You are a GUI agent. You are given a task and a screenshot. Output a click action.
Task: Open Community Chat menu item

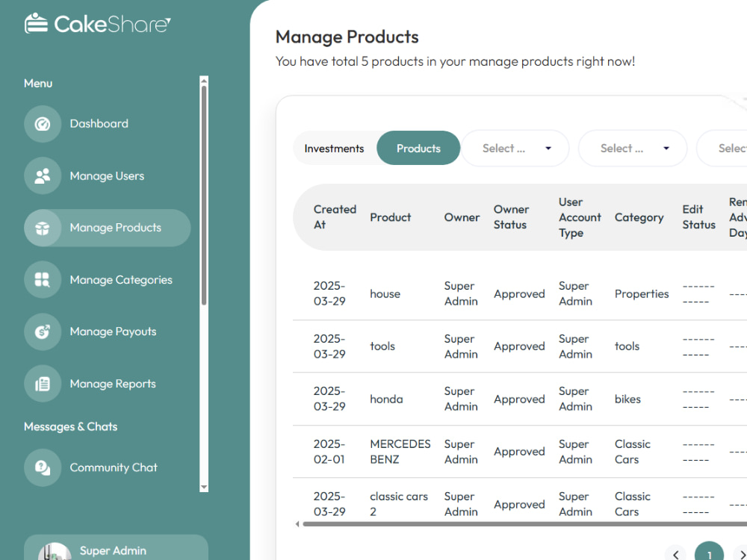(107, 467)
